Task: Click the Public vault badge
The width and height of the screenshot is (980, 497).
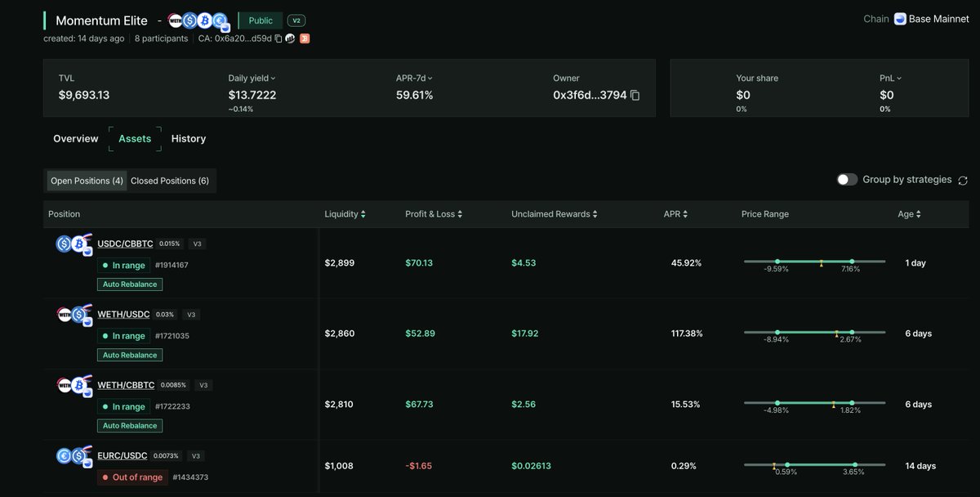Action: click(261, 20)
